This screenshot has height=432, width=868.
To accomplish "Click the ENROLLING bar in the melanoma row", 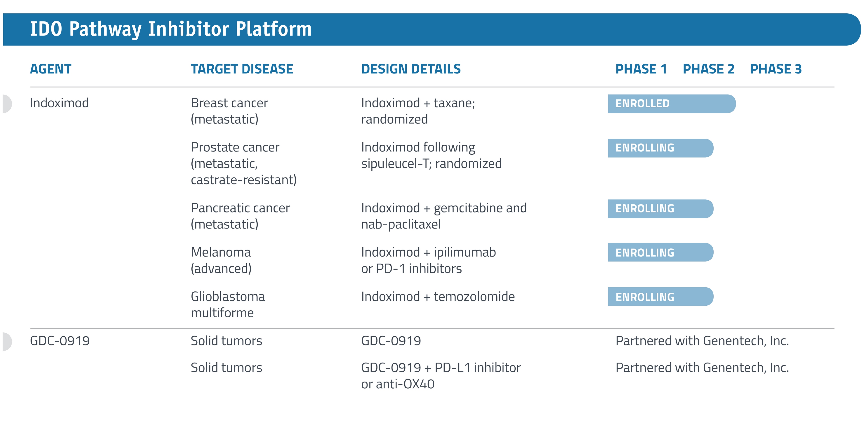I will click(x=660, y=252).
